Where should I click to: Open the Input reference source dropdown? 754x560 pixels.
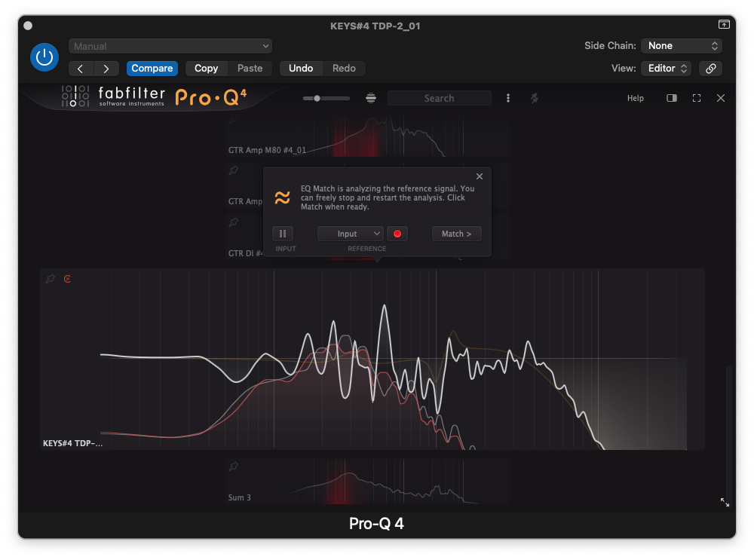[x=351, y=234]
